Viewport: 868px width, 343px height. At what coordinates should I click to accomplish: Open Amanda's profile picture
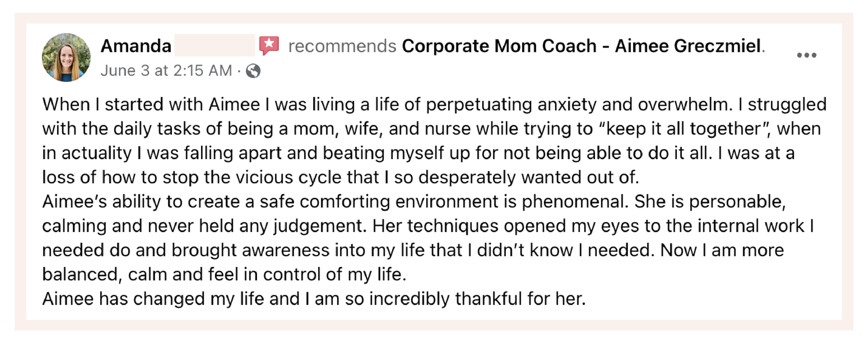point(66,57)
